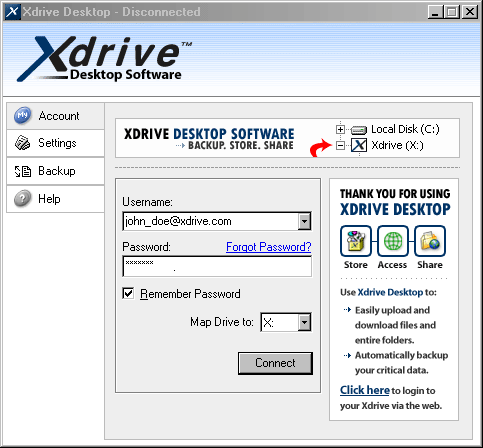Screen dimensions: 483x448
Task: Click the Backup documents icon
Action: (22, 171)
